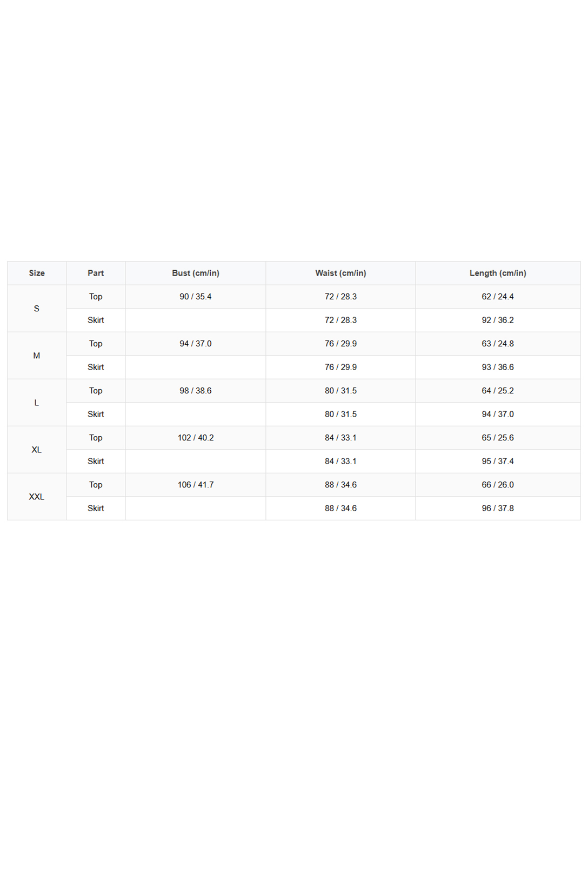
Task: Click length value 92 / 36.2
Action: 498,320
